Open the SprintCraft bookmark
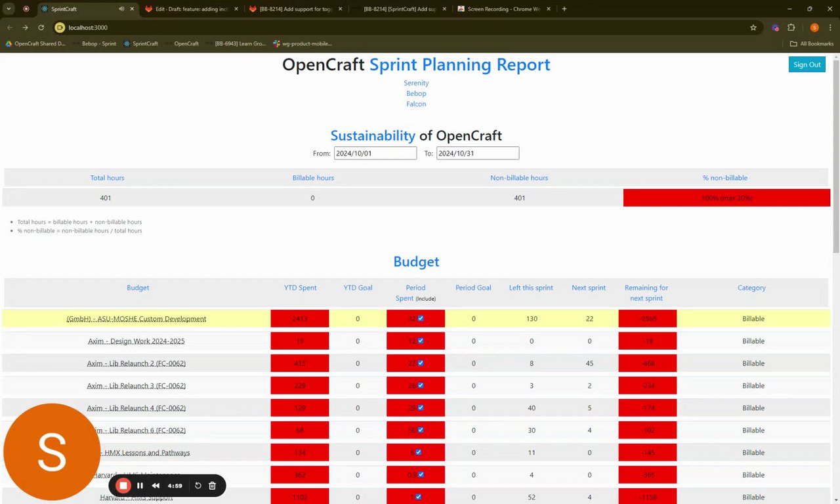Viewport: 840px width, 504px height. pyautogui.click(x=141, y=43)
